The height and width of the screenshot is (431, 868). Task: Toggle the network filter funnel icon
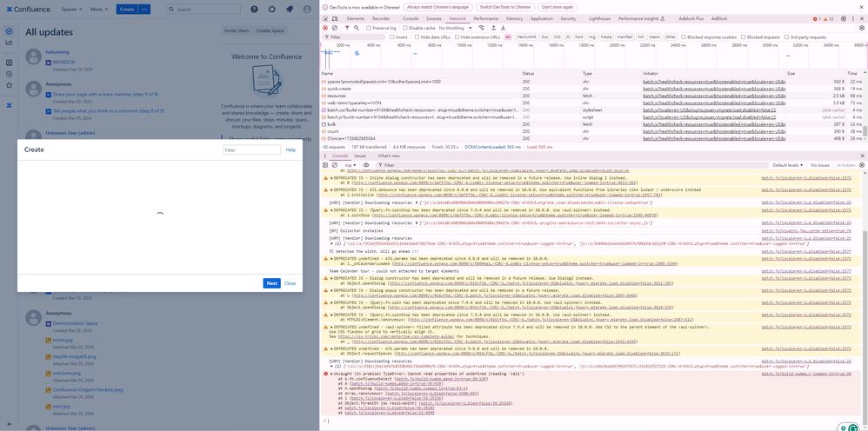pyautogui.click(x=347, y=28)
